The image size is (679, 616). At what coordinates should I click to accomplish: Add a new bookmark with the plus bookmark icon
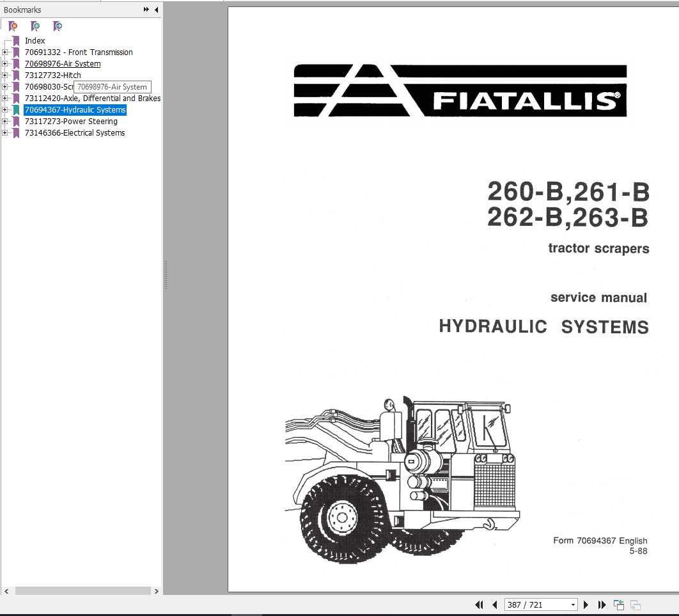pos(35,26)
